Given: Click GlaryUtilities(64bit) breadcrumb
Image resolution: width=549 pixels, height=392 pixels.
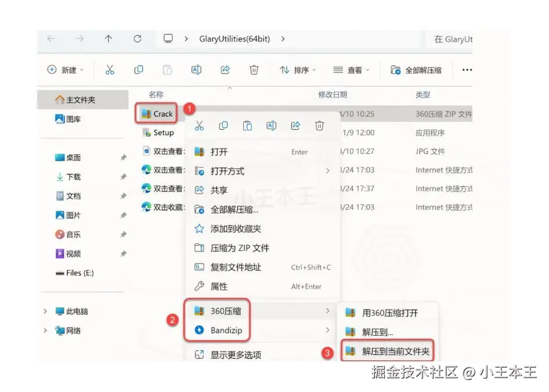Looking at the screenshot, I should [234, 39].
